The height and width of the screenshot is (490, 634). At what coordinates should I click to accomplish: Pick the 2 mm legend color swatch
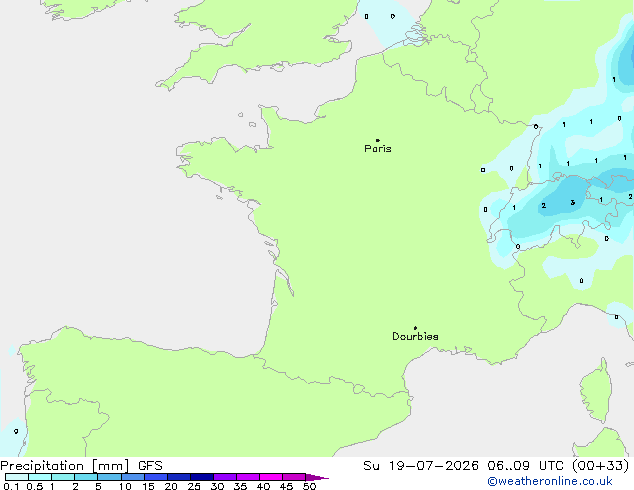click(86, 477)
